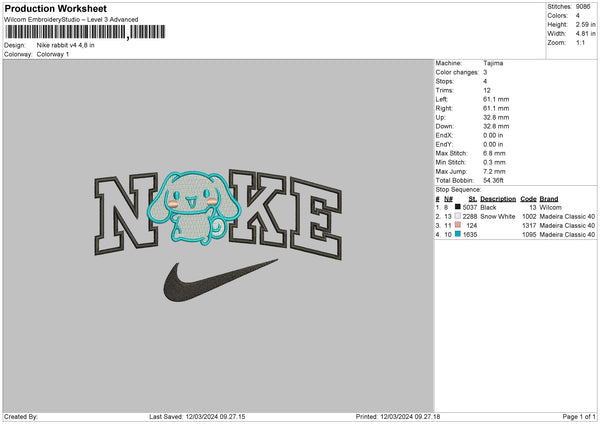Viewport: 600px width, 424px height.
Task: Click the black swoosh in the design preview
Action: point(220,280)
